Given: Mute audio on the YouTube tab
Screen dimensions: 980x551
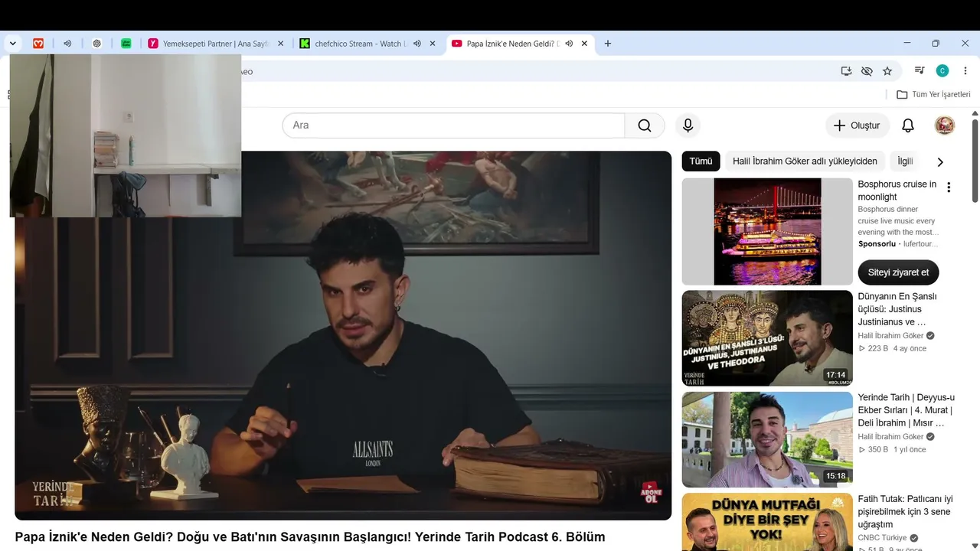Looking at the screenshot, I should coord(569,44).
